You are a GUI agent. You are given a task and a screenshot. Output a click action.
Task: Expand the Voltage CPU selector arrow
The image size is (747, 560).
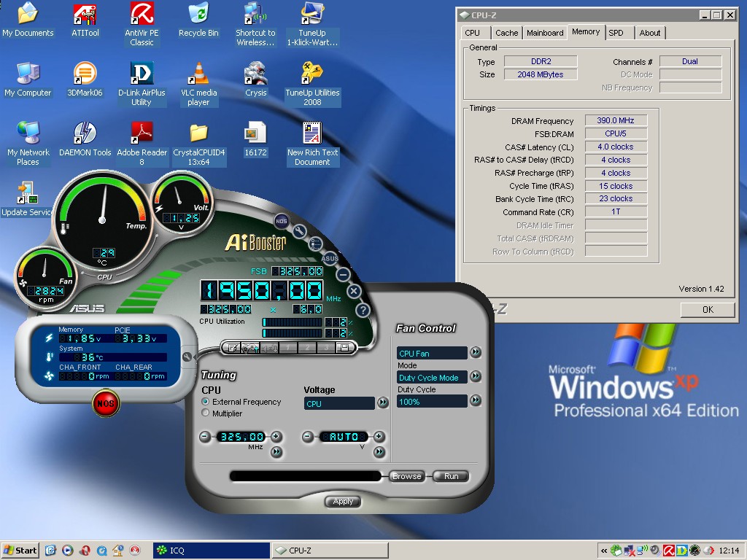(383, 402)
